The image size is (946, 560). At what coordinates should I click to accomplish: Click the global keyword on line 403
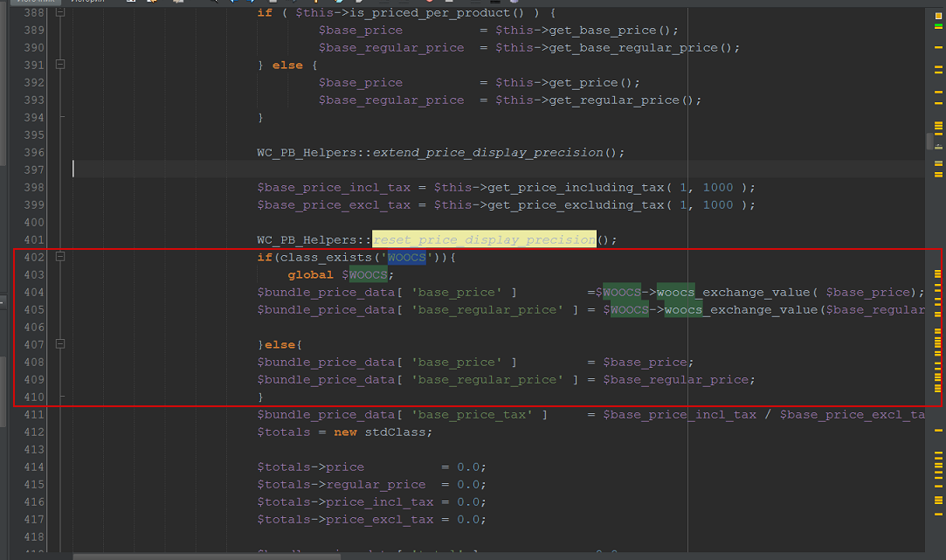(310, 275)
